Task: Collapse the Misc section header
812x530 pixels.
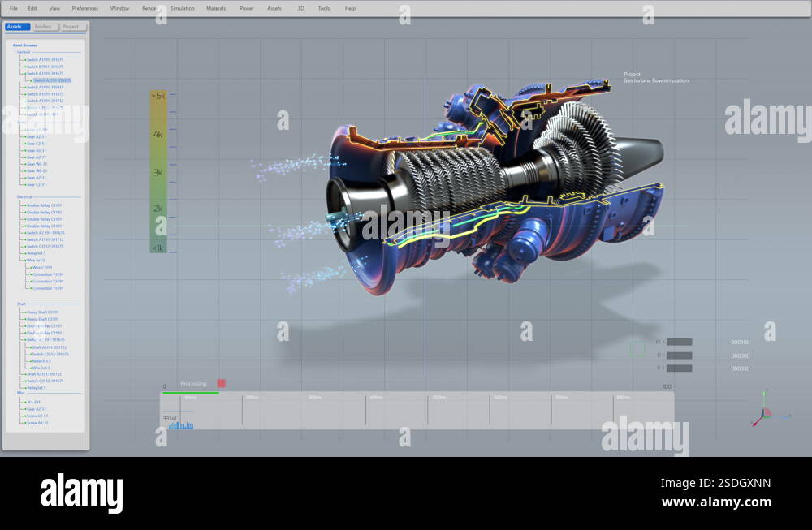Action: [21, 393]
